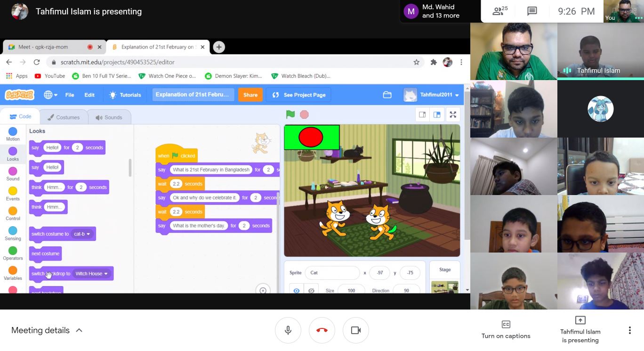Expand the Meeting details chevron
This screenshot has width=644, height=351.
tap(79, 330)
